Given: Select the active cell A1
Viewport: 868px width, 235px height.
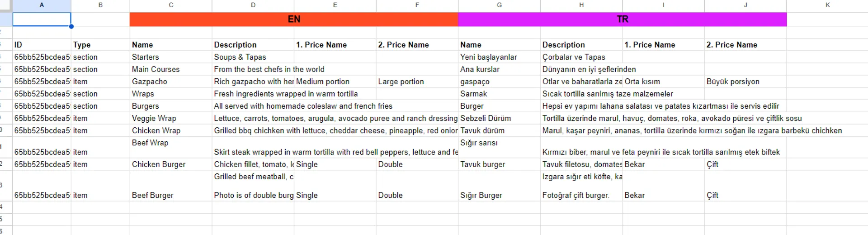Looking at the screenshot, I should (x=42, y=19).
